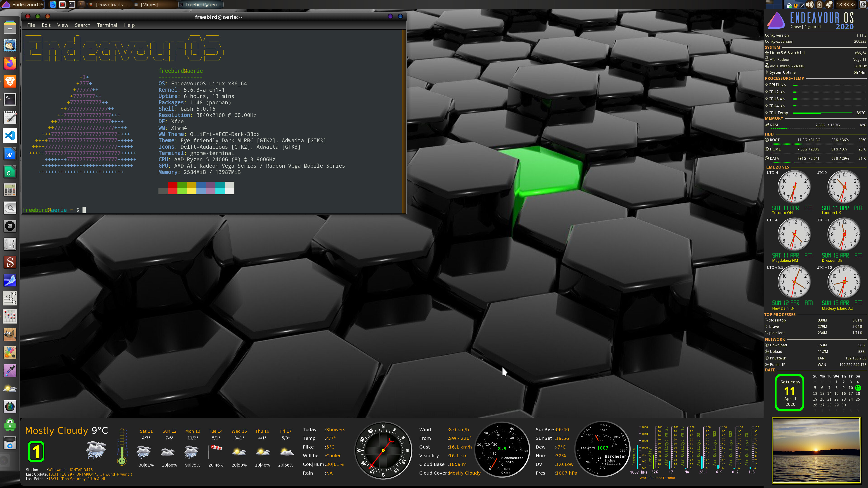Click the 'Macleay Island AU' clock label
This screenshot has width=868, height=488.
click(x=837, y=308)
